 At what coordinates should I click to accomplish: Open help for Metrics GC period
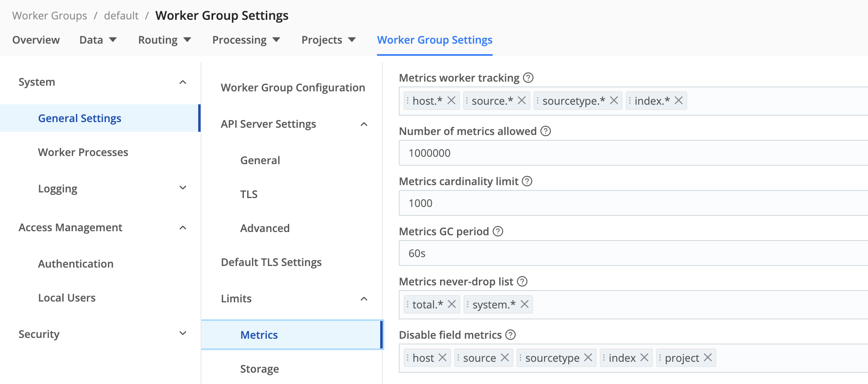[498, 231]
